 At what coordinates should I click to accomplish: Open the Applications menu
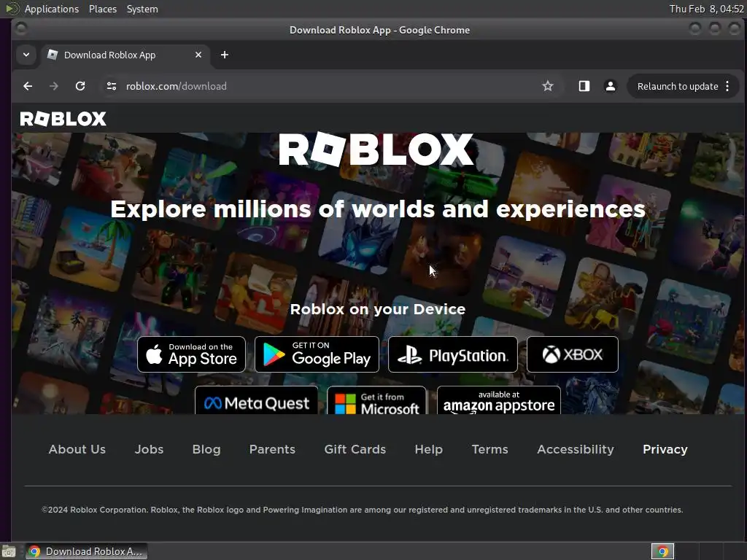pos(52,9)
